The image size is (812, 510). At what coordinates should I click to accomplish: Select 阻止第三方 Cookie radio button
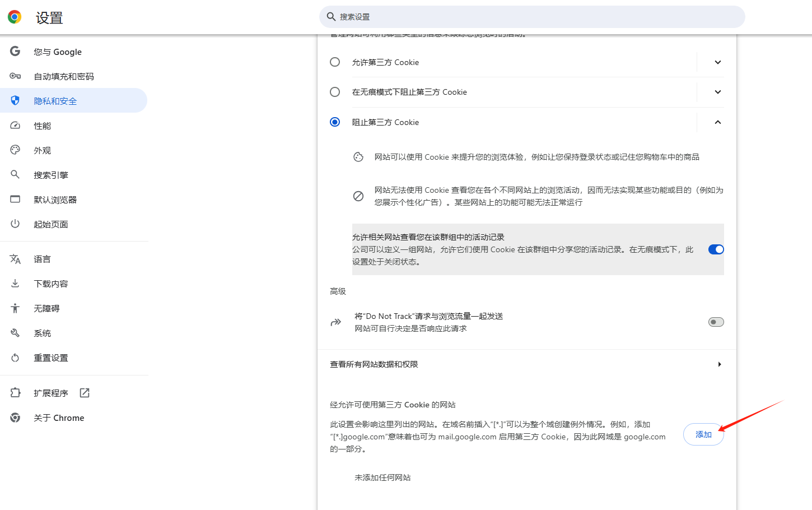(335, 122)
